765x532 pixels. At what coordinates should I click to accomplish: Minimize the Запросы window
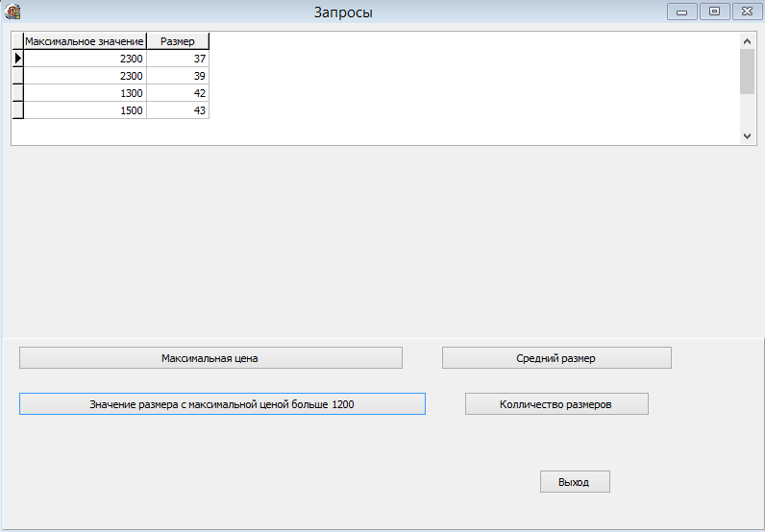point(682,12)
